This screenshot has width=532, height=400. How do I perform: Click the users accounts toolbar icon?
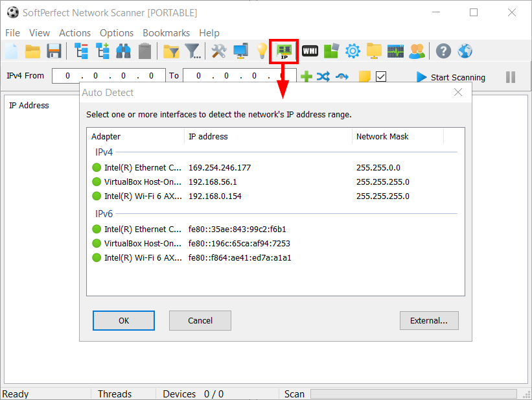pyautogui.click(x=417, y=51)
